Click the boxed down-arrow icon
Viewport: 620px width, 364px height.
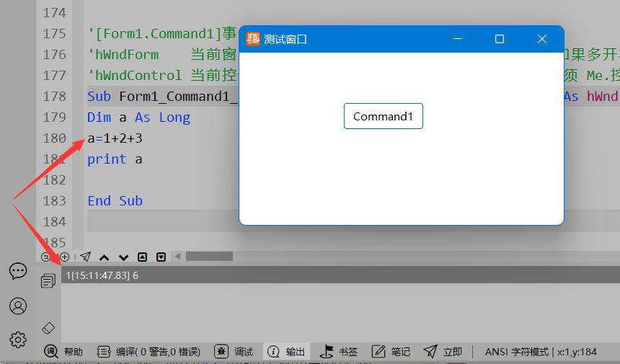click(x=161, y=257)
